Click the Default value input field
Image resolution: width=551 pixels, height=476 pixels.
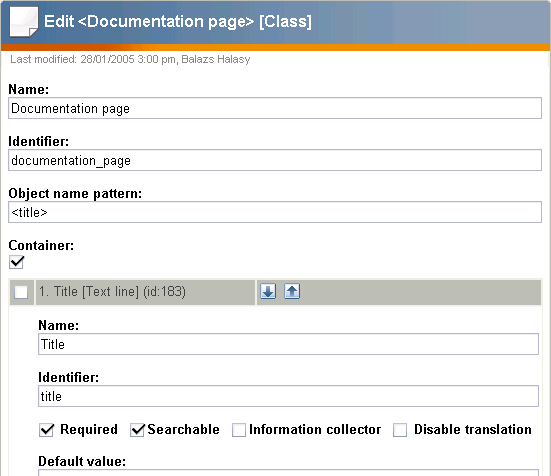point(288,472)
